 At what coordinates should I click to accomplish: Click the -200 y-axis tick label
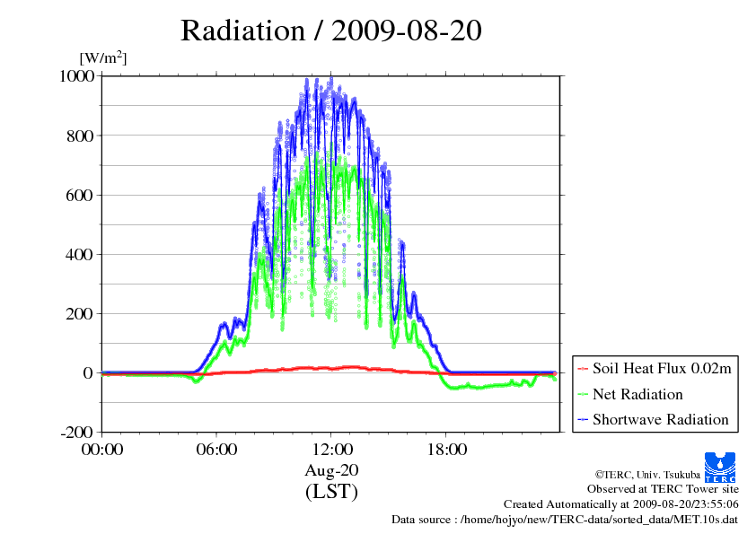pos(77,433)
